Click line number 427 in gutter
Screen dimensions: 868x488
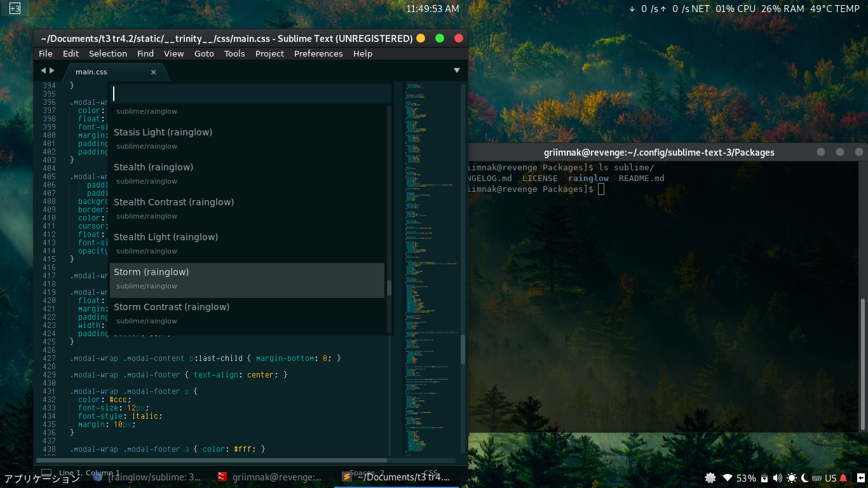(49, 358)
